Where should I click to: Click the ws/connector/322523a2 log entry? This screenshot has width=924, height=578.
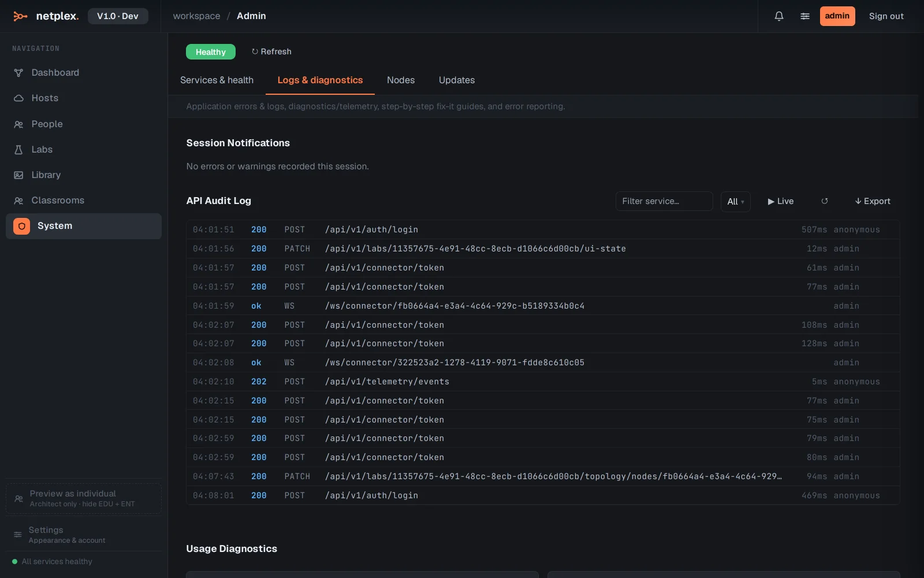[543, 362]
